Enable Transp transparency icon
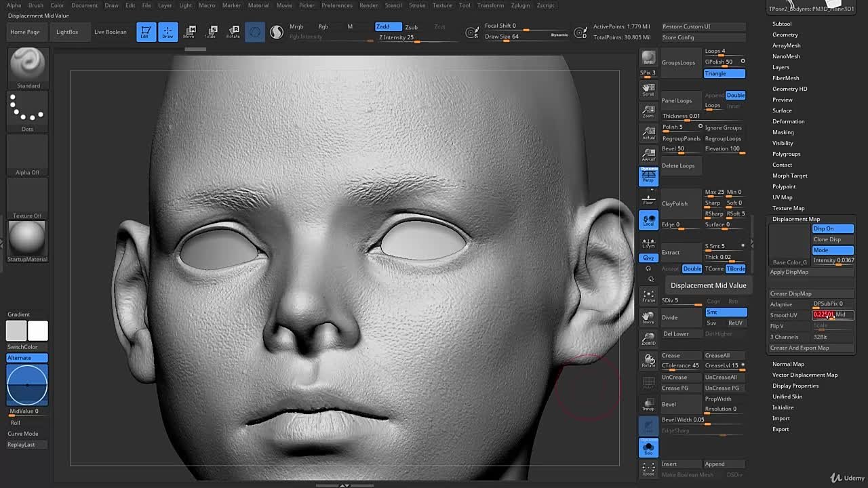 (648, 405)
